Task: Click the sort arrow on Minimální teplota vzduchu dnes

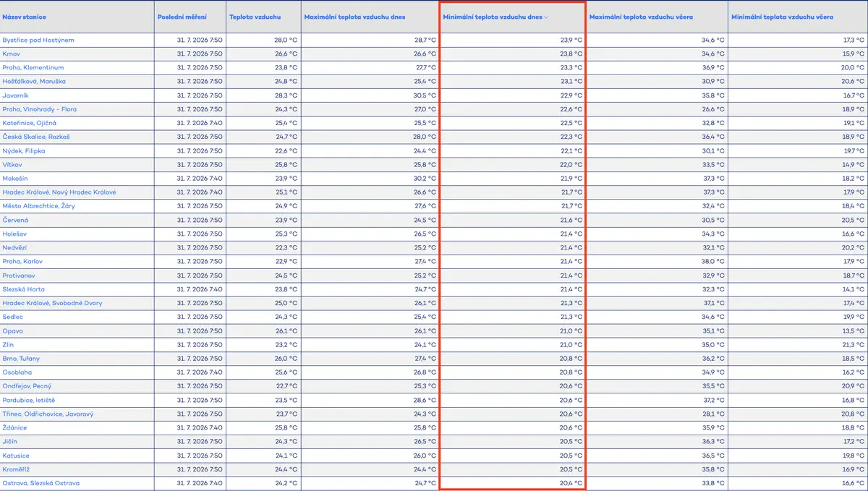Action: [546, 17]
